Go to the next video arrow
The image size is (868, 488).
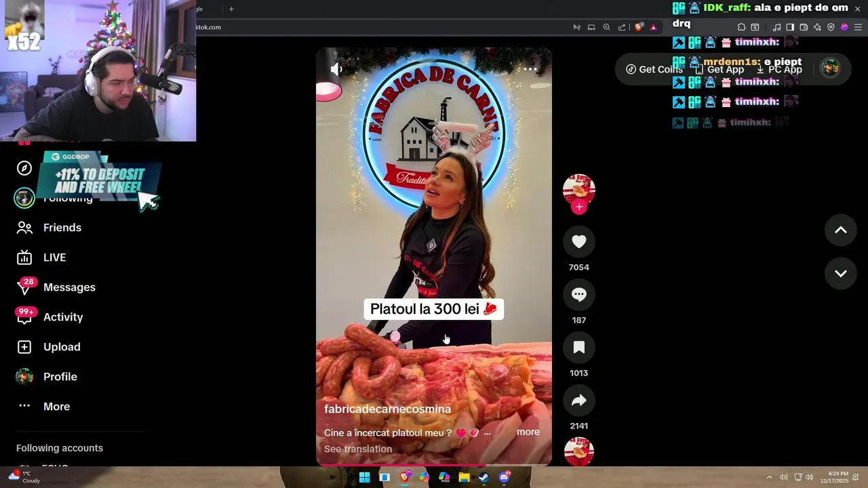840,273
